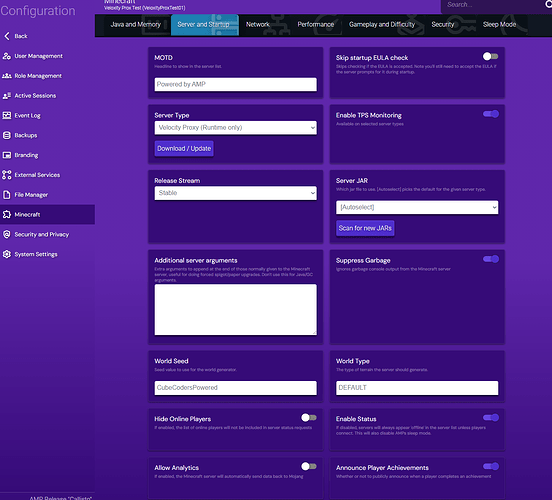Viewport: 552px width, 500px height.
Task: Open the Backups icon in sidebar
Action: pos(7,135)
